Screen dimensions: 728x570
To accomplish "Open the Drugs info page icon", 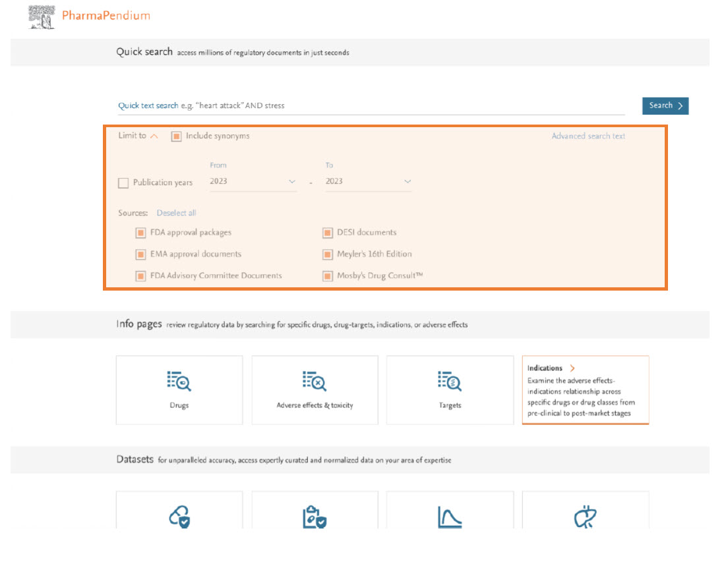I will tap(179, 382).
